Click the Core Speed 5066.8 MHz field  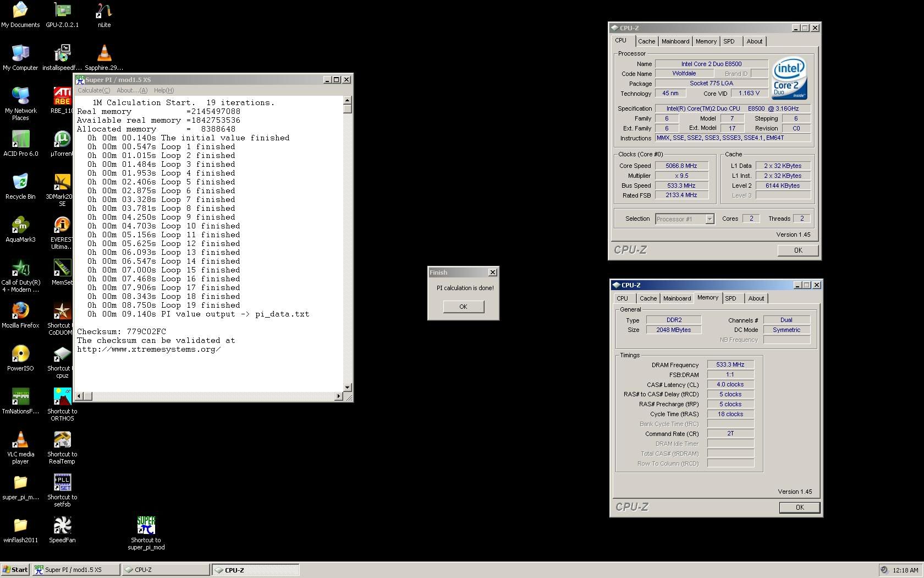[x=681, y=166]
